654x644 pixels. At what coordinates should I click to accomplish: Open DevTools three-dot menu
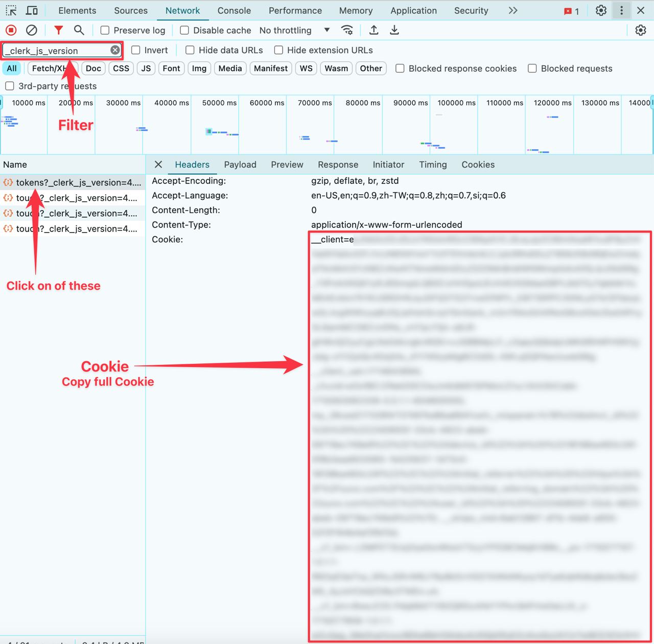621,10
